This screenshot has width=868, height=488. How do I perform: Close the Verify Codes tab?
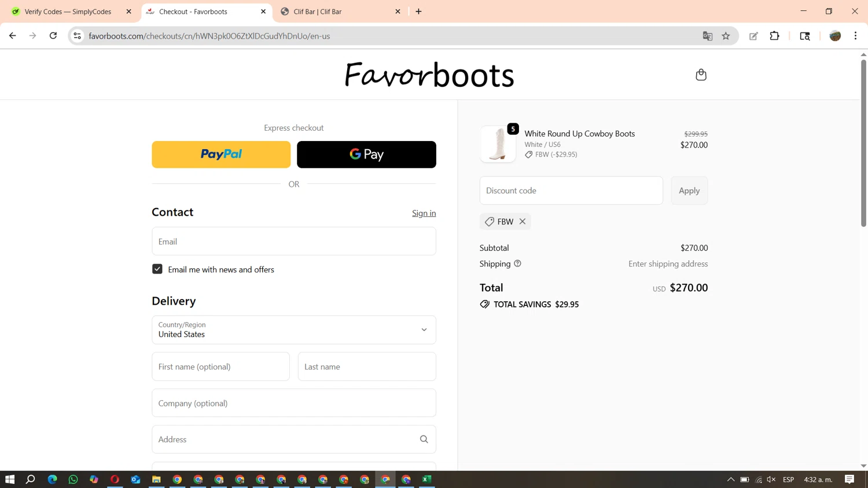(128, 12)
